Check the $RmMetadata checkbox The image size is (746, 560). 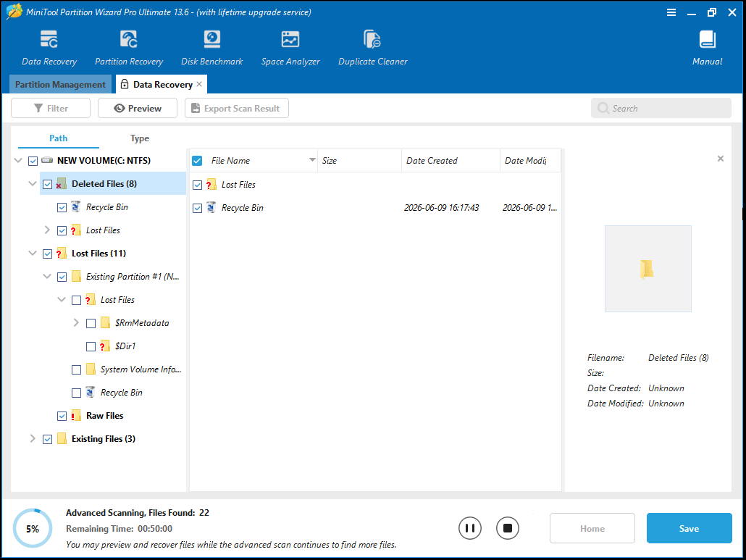click(91, 323)
